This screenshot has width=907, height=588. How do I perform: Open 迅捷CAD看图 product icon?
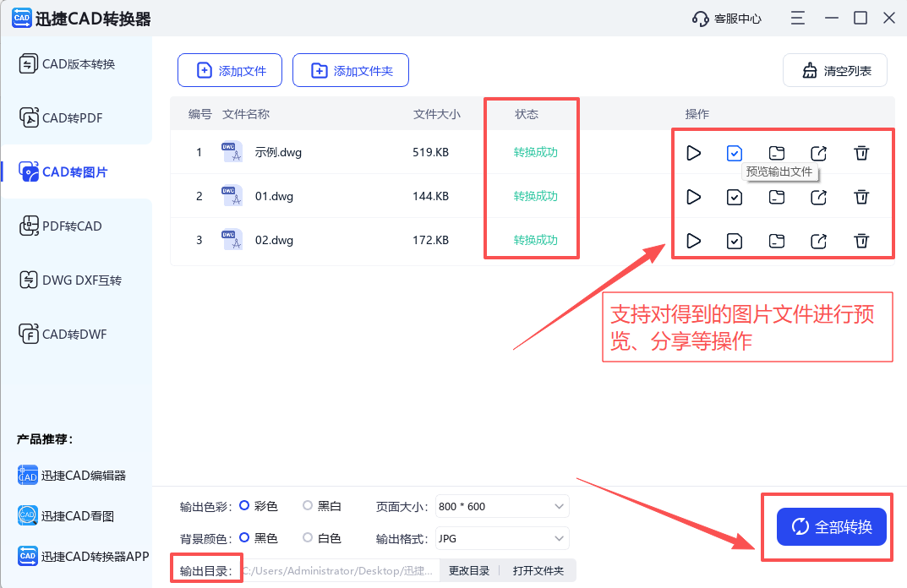(x=26, y=515)
